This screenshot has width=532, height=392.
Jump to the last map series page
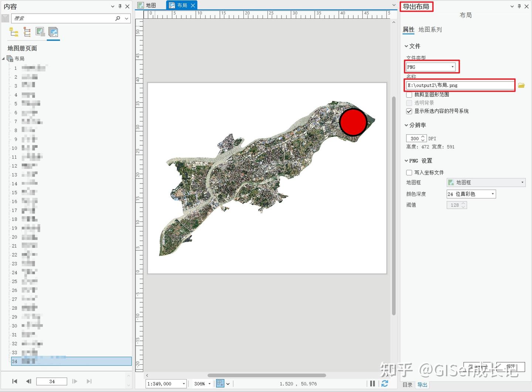[89, 381]
